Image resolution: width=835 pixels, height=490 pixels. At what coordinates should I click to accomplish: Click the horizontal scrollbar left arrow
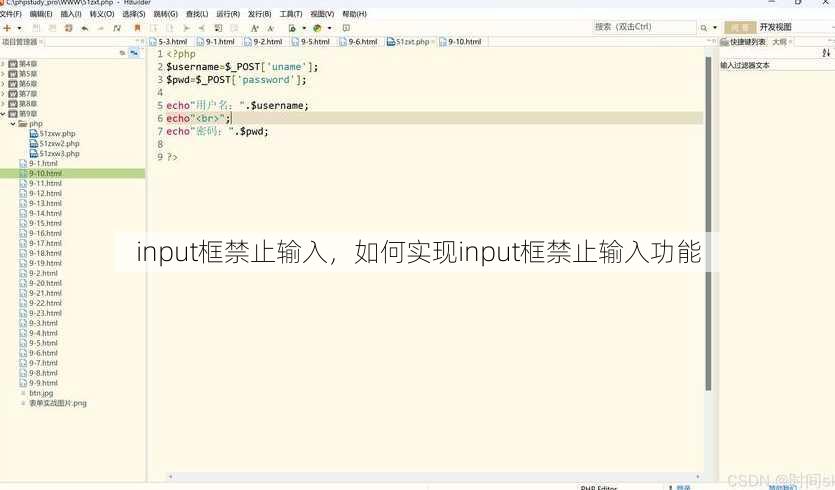click(x=170, y=477)
